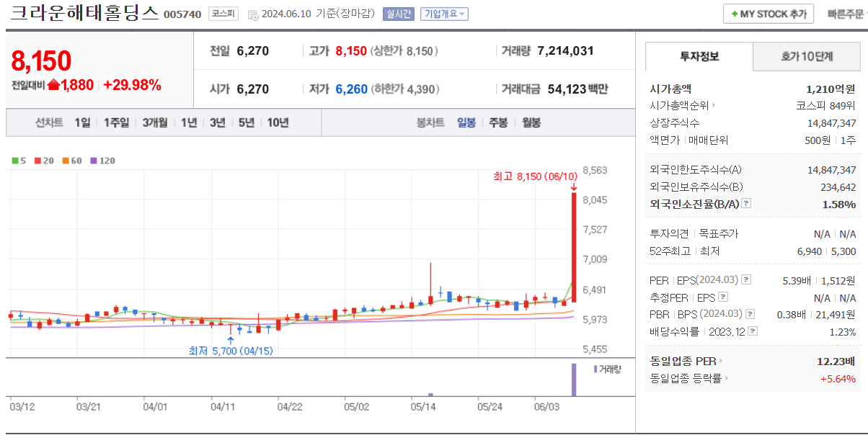Select the 주봉 weekly candle chart

pos(498,122)
